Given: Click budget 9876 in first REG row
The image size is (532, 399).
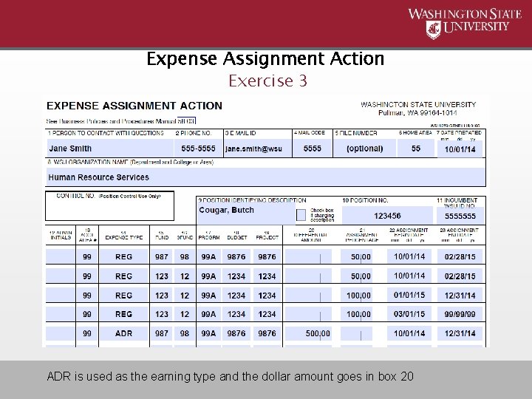Looking at the screenshot, I should tap(236, 256).
